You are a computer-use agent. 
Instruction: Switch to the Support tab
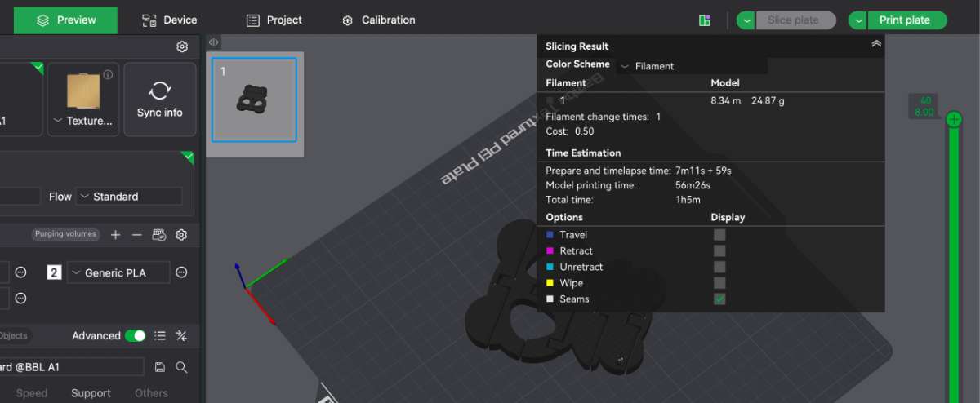(x=91, y=393)
